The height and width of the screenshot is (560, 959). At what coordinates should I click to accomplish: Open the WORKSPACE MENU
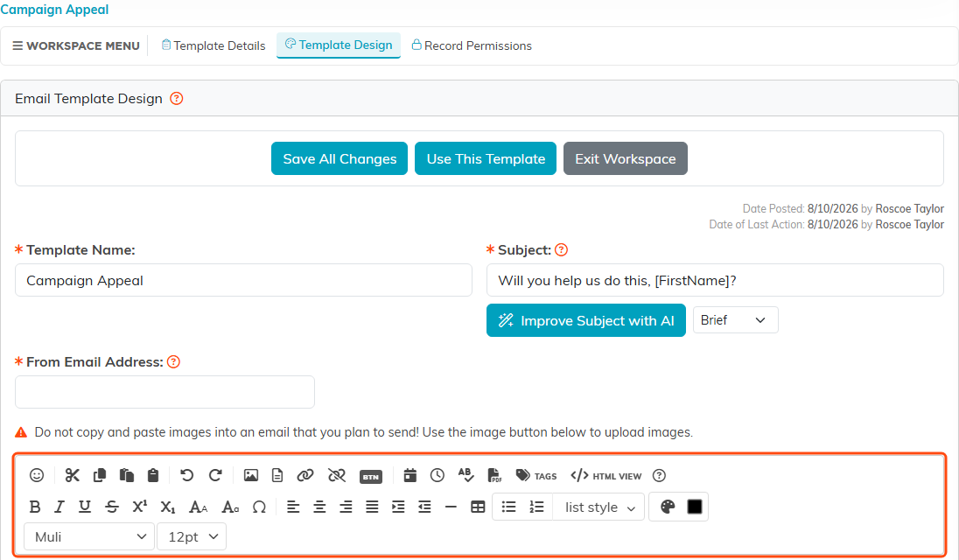coord(76,45)
